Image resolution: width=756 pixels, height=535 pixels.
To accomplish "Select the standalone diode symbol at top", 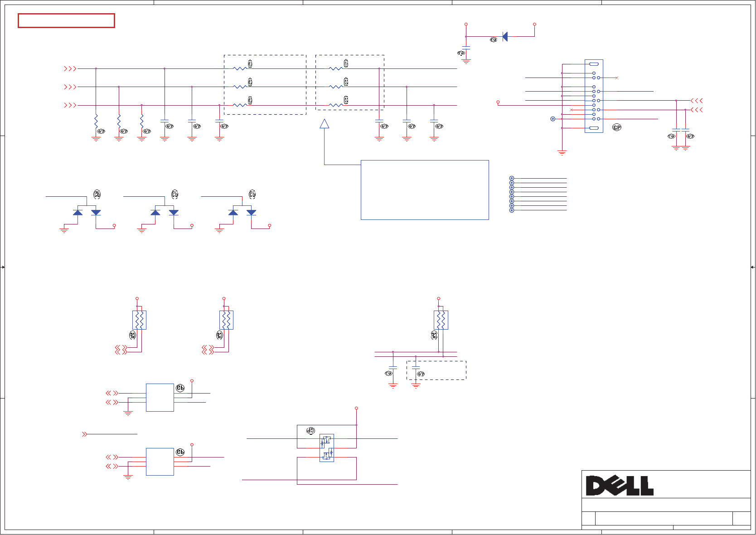I will coord(505,37).
